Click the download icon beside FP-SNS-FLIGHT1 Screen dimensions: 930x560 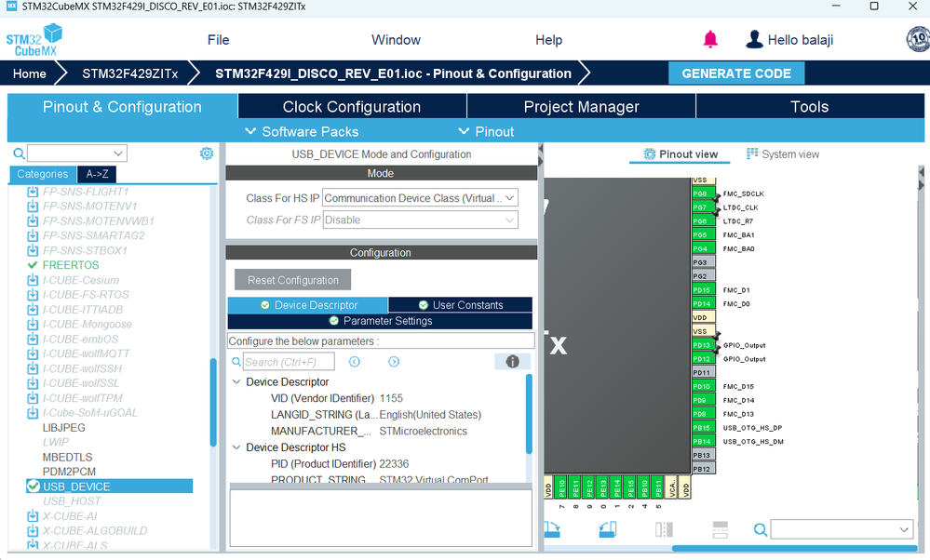(x=33, y=192)
